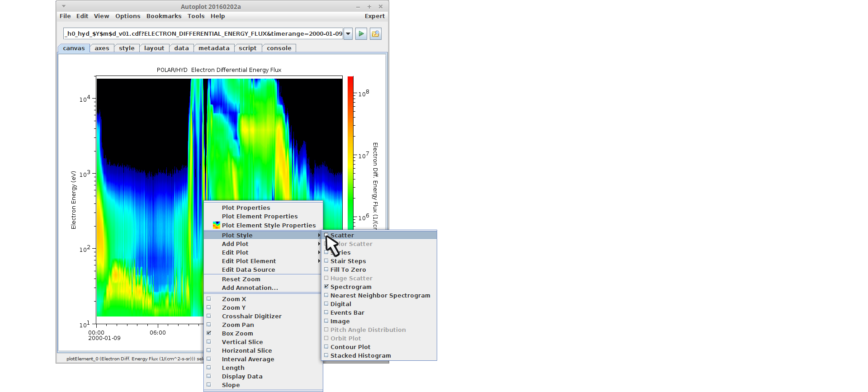Select the Image plot style
Image resolution: width=868 pixels, height=392 pixels.
pyautogui.click(x=379, y=321)
